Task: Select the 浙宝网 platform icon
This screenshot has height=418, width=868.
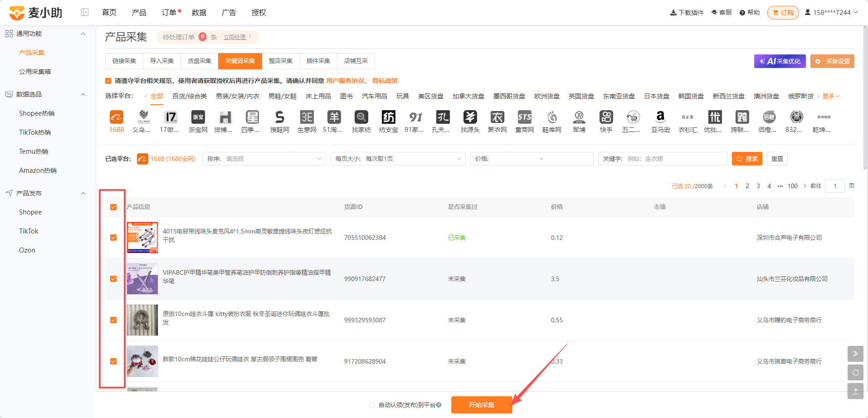Action: pos(198,117)
